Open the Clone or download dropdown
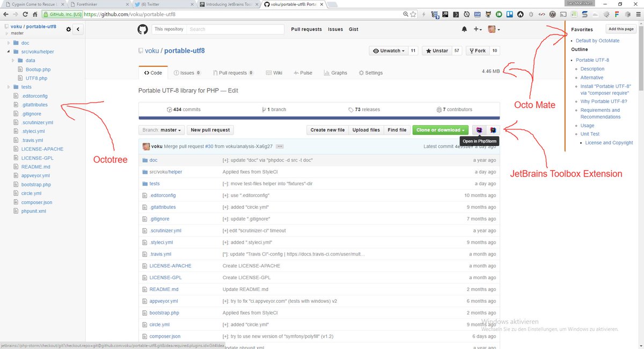644x349 pixels. pos(440,130)
